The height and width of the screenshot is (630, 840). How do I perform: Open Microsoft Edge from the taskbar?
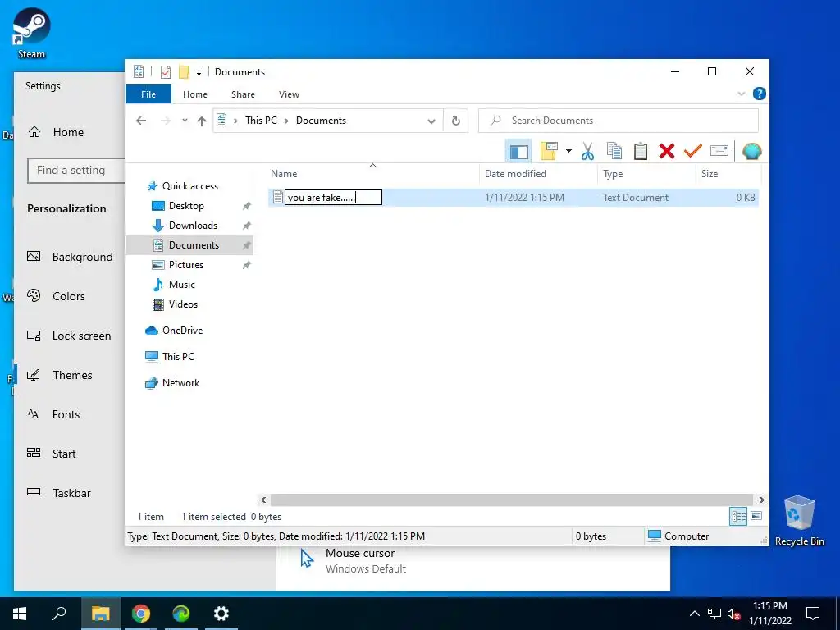click(181, 614)
